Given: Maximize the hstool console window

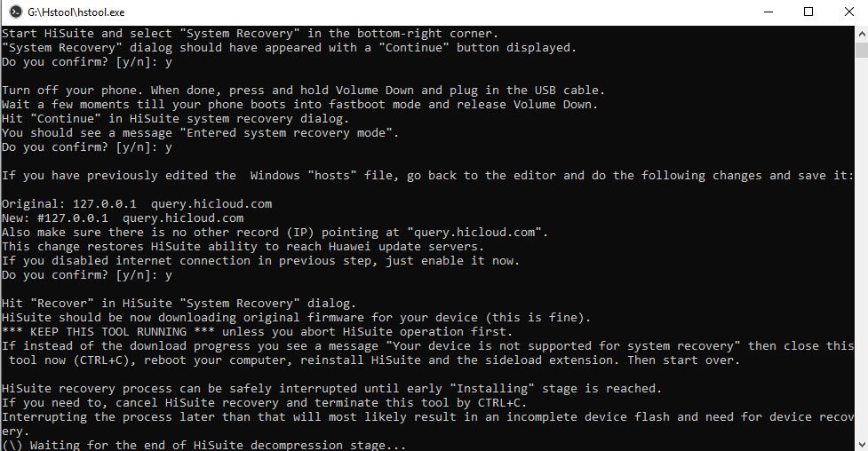Looking at the screenshot, I should (808, 12).
